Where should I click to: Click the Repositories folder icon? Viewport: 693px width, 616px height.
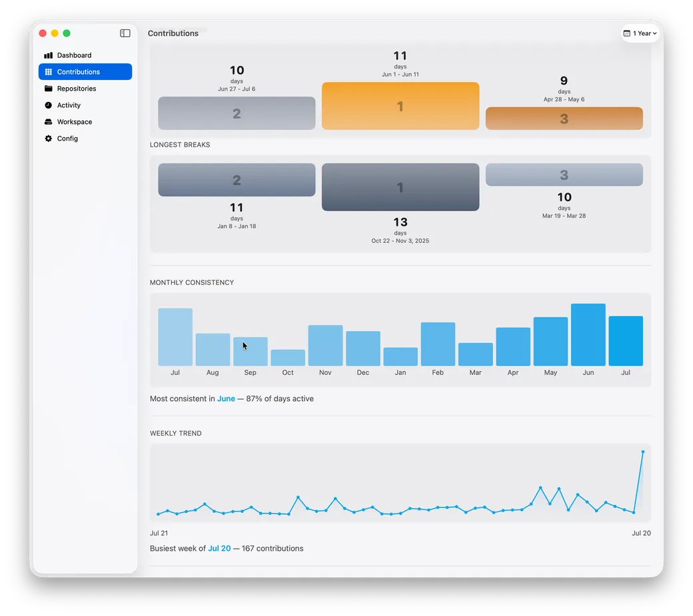coord(49,89)
